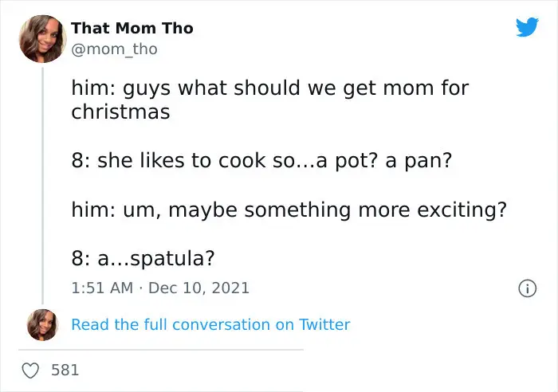Click the Dec 10, 2021 date

(198, 288)
